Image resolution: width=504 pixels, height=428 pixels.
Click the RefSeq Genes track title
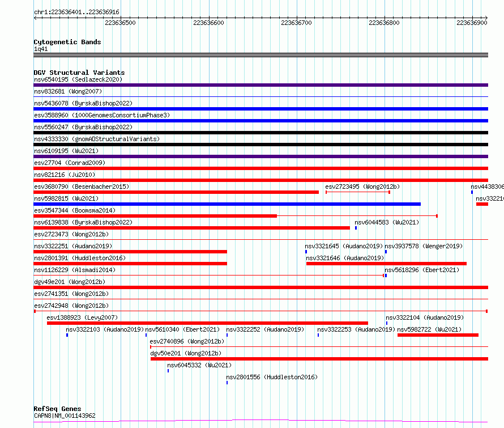point(57,409)
